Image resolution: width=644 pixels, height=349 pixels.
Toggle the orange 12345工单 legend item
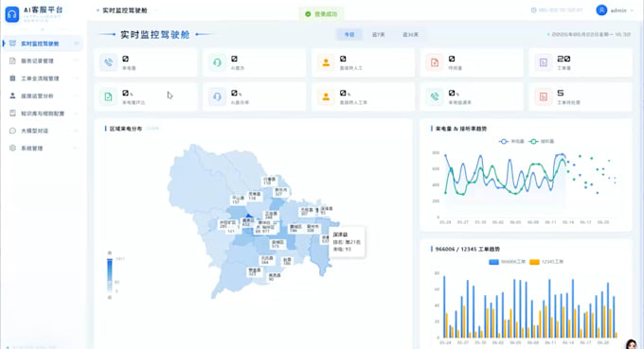[x=546, y=262]
